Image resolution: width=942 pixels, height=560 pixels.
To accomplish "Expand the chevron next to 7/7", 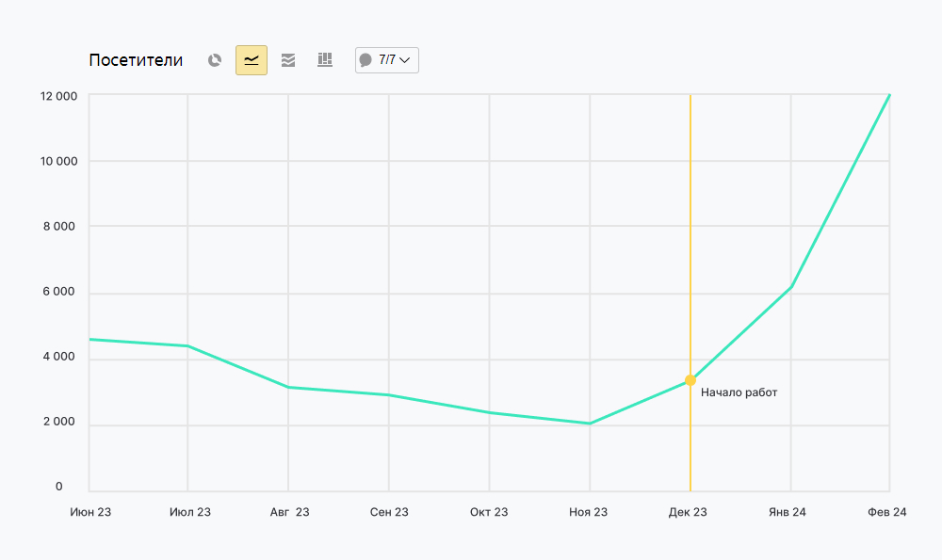I will (405, 60).
